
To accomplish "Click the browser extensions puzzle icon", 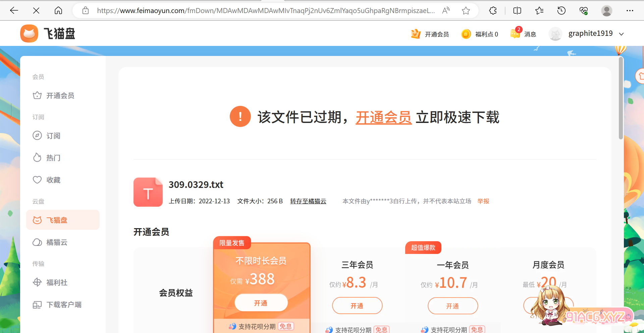I will click(x=493, y=11).
